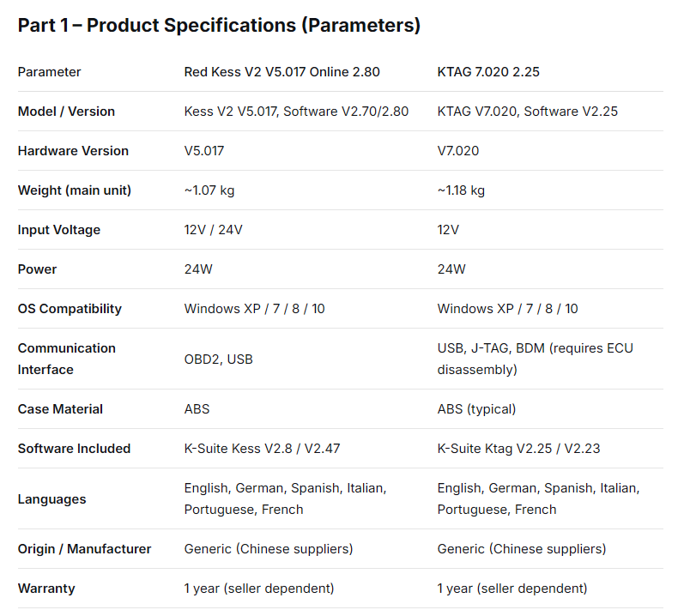
Task: Click the Power row label
Action: coord(37,269)
